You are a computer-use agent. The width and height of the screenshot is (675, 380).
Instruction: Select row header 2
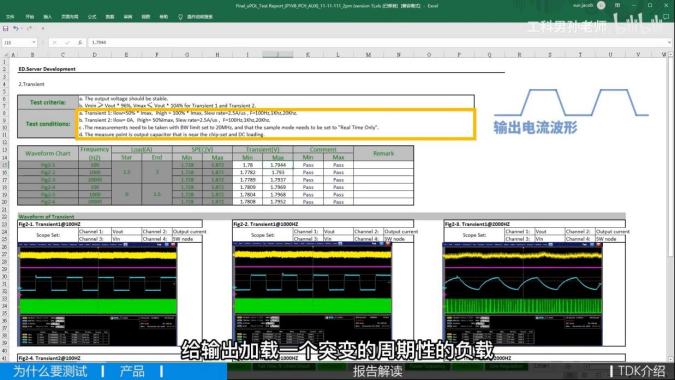pyautogui.click(x=5, y=69)
